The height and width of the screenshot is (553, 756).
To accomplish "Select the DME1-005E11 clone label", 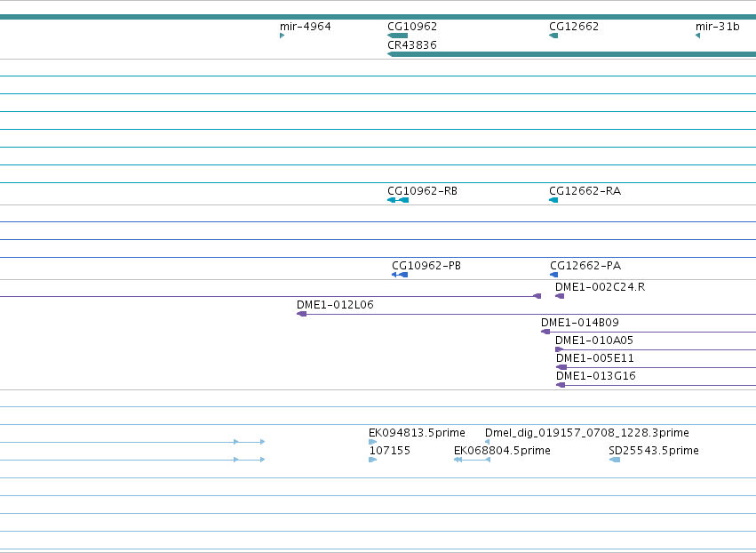I will pyautogui.click(x=595, y=358).
